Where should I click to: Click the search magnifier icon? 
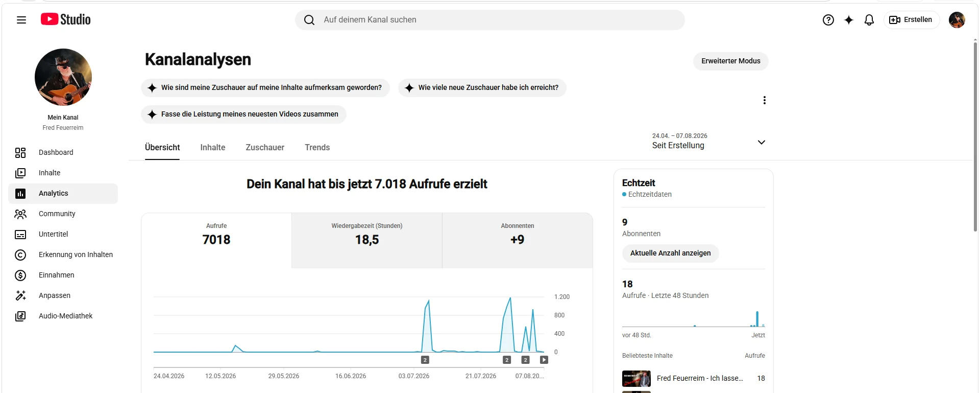pos(309,20)
